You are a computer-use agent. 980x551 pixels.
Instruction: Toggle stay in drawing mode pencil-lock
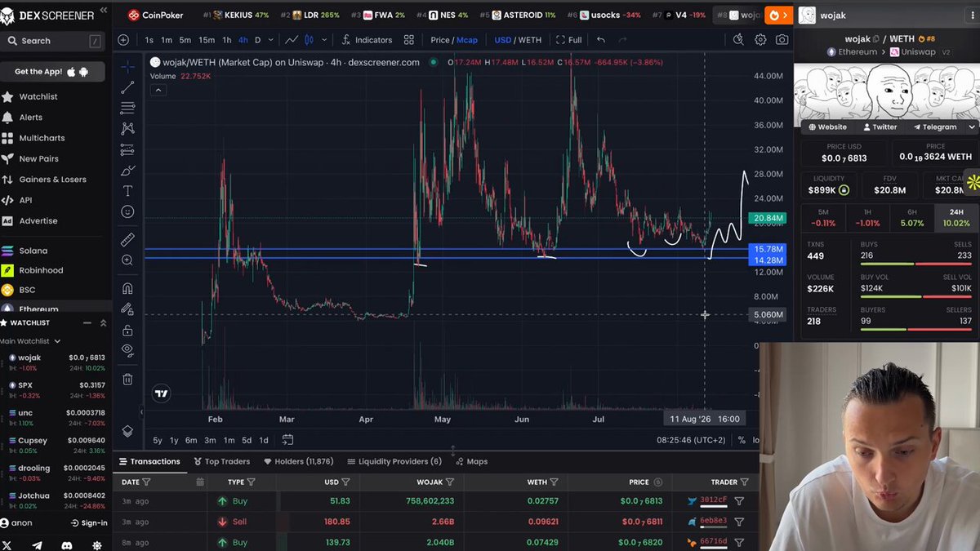[x=127, y=309]
